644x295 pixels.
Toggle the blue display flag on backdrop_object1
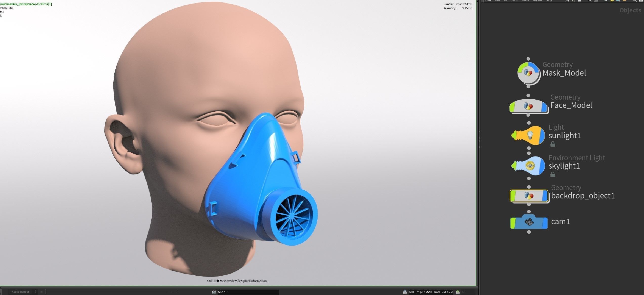point(545,196)
